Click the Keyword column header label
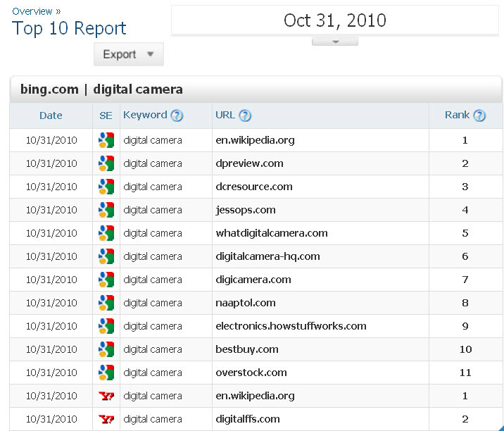Viewport: 504px width, 431px height. pos(145,115)
